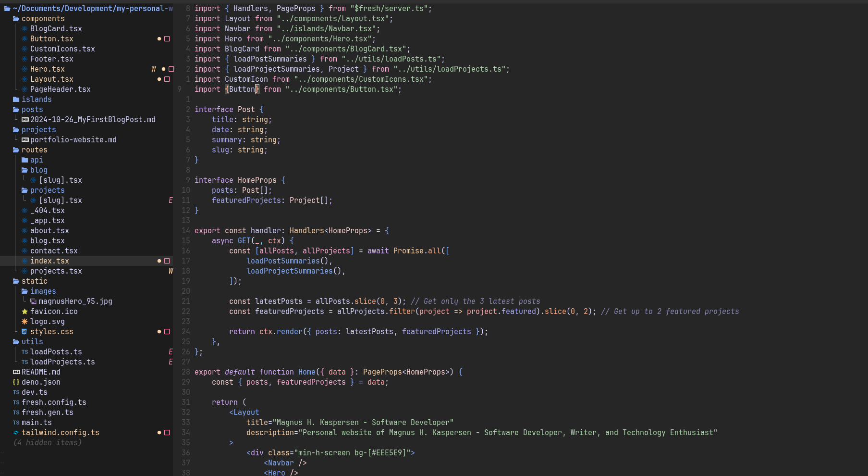The width and height of the screenshot is (868, 476).
Task: Click the 'interface Post' declaration line
Action: pos(229,110)
